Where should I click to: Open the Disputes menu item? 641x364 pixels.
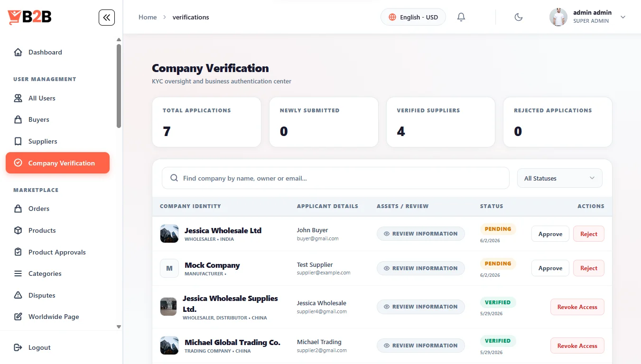(x=58, y=295)
